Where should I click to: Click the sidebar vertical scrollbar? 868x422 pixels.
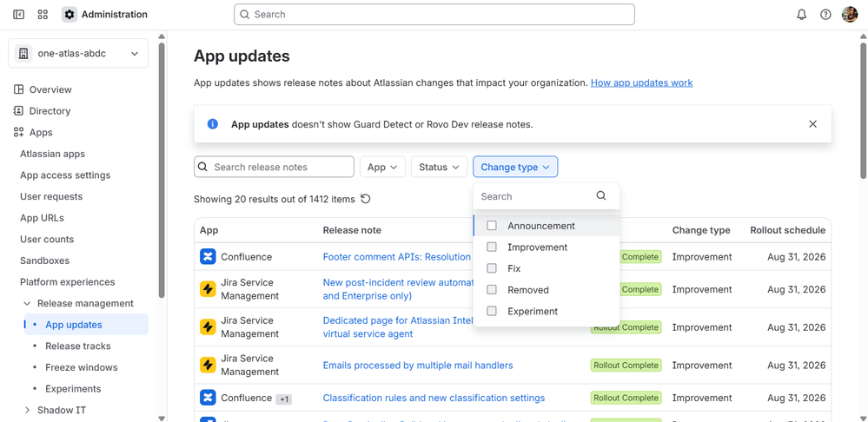click(162, 170)
